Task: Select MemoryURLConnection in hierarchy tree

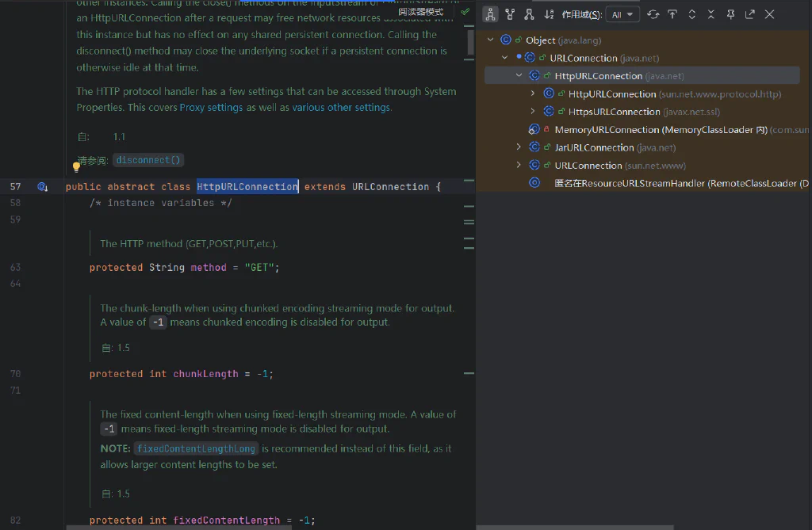Action: pyautogui.click(x=661, y=129)
